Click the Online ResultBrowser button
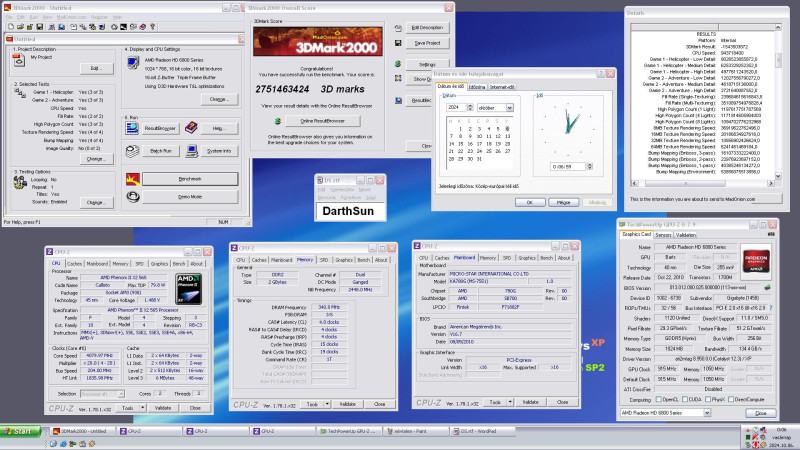Viewport: 800px width, 450px height. 322,121
